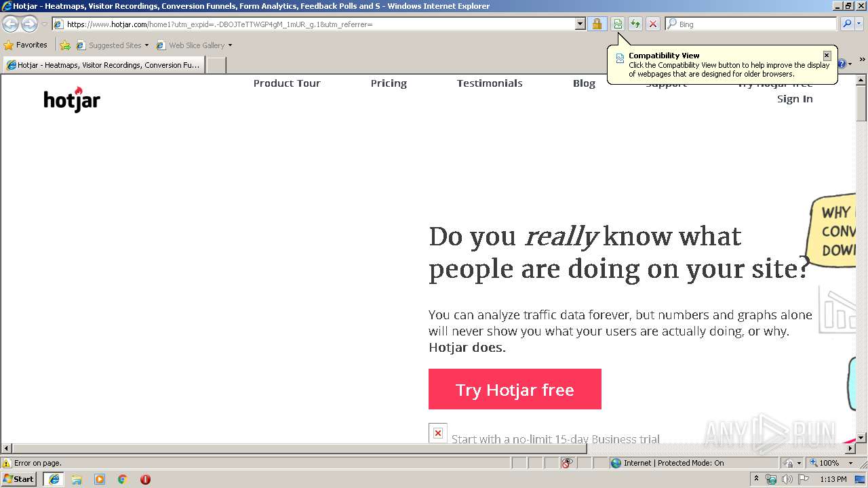Expand the address bar autocomplete dropdown
Image resolution: width=868 pixels, height=488 pixels.
580,24
